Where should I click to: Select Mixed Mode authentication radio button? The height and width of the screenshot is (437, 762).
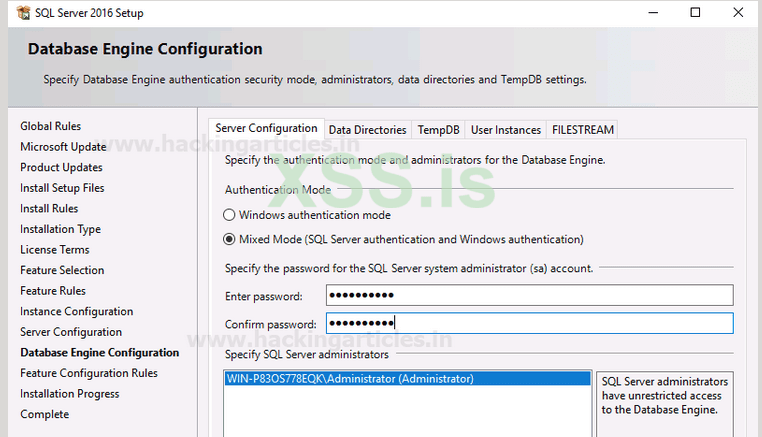point(230,239)
